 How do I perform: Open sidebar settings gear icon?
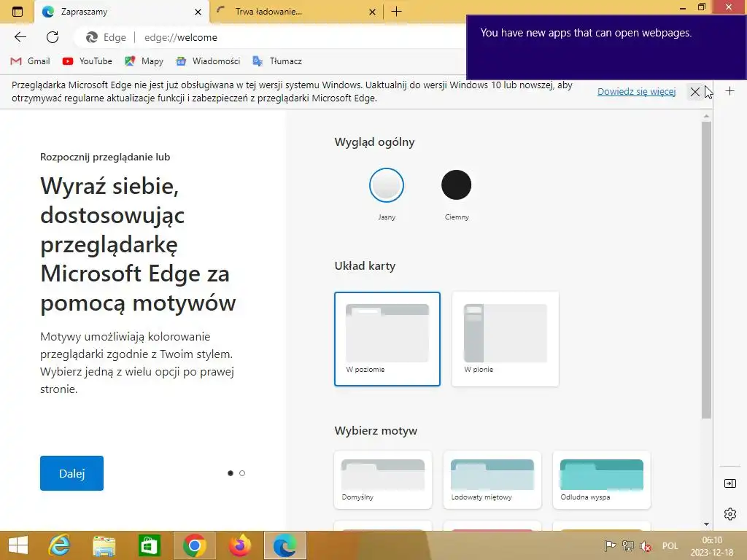(x=729, y=514)
